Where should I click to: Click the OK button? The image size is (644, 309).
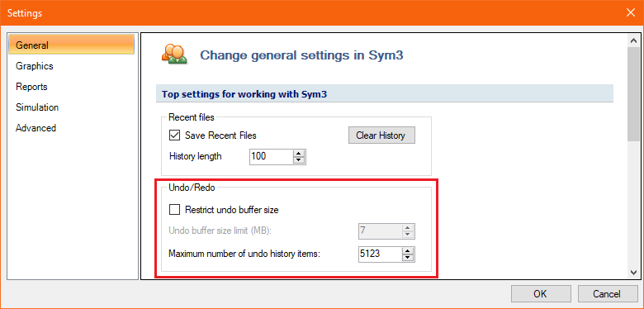(541, 294)
